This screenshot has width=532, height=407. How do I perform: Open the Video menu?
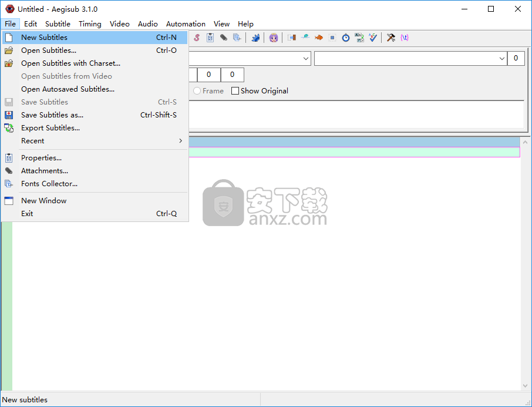[x=119, y=23]
